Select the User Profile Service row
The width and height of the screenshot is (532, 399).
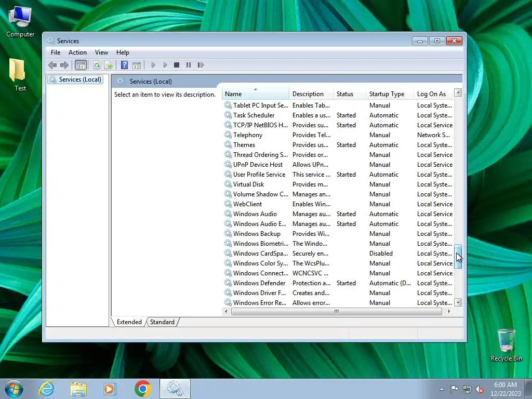[x=338, y=175]
